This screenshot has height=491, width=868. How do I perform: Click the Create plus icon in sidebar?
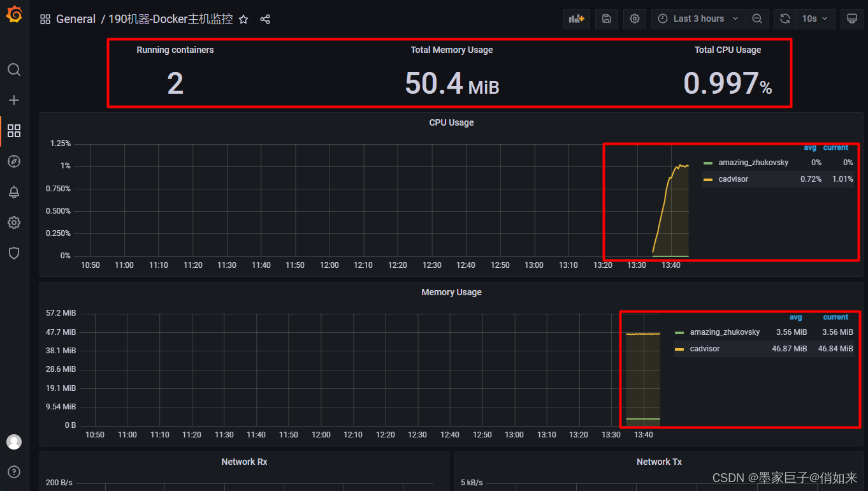click(x=14, y=100)
